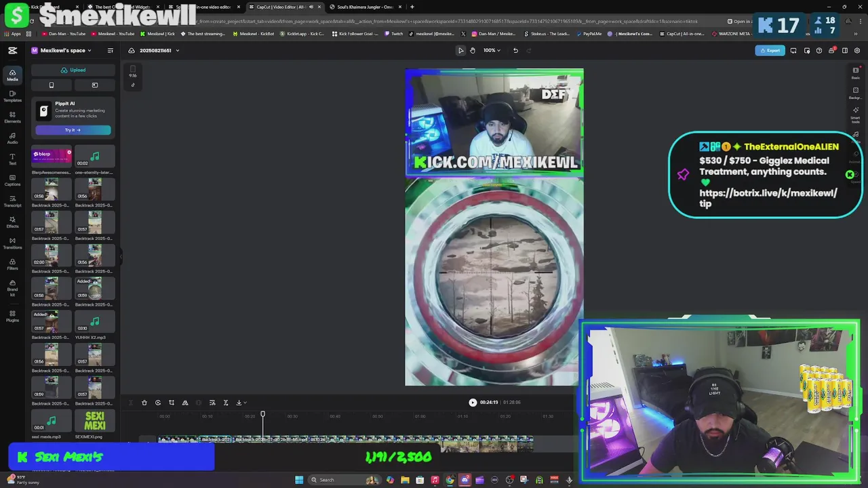This screenshot has height=488, width=868.
Task: Open Dan-Man YouTube bookmark
Action: click(64, 33)
